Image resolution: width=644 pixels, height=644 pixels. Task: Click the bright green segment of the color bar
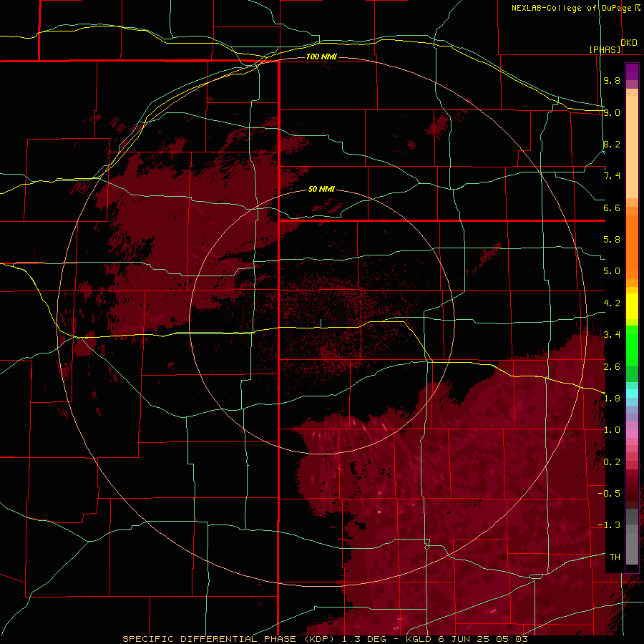tap(632, 345)
